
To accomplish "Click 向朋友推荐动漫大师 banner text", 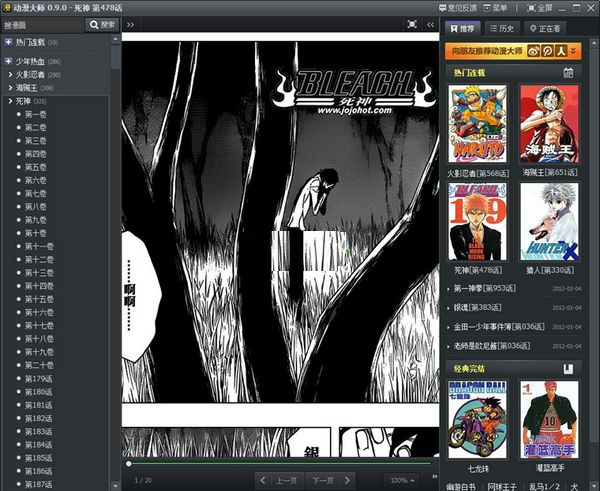I will click(487, 51).
